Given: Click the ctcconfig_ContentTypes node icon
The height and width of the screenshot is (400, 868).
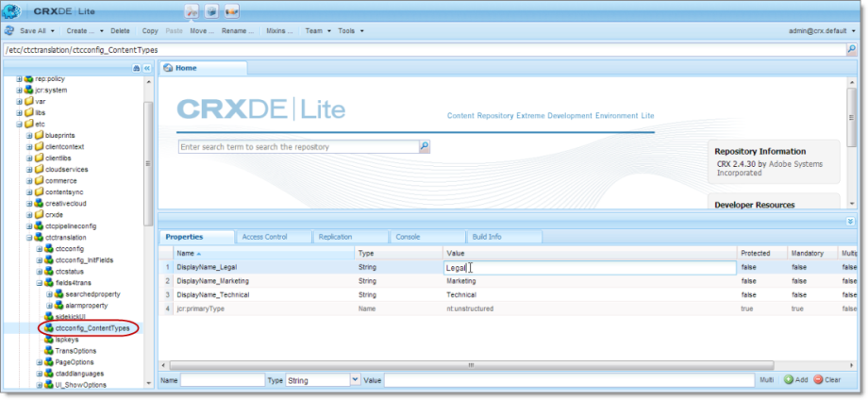Looking at the screenshot, I should pos(49,328).
